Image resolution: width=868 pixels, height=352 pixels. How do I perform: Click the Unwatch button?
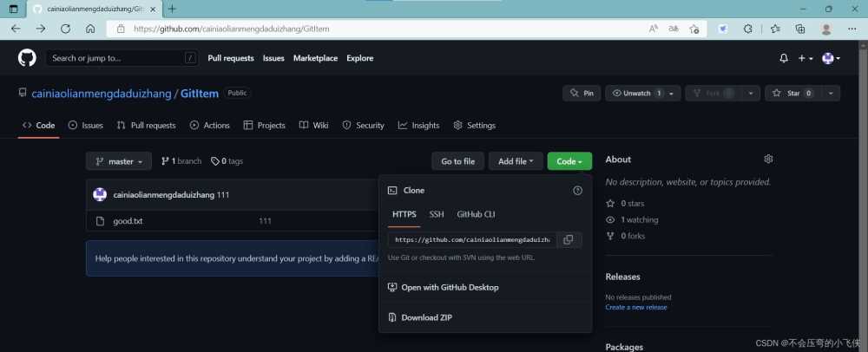(x=637, y=94)
